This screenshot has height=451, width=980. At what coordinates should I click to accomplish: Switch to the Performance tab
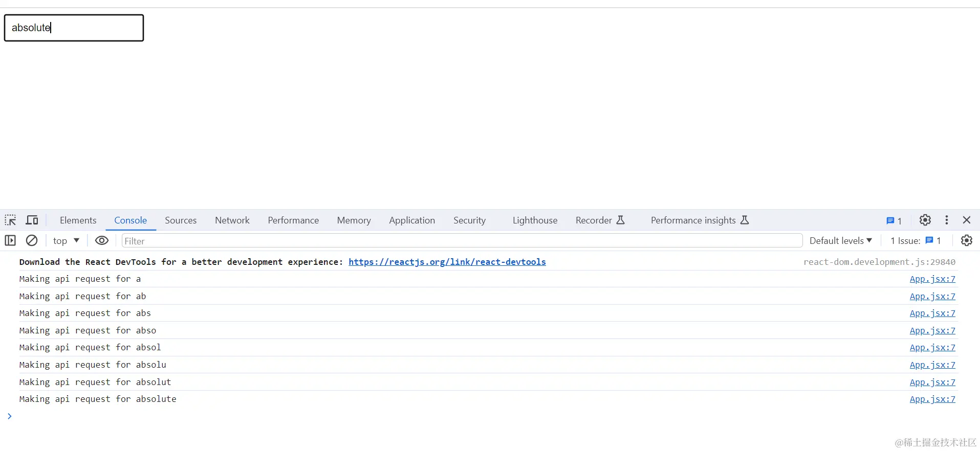point(293,220)
